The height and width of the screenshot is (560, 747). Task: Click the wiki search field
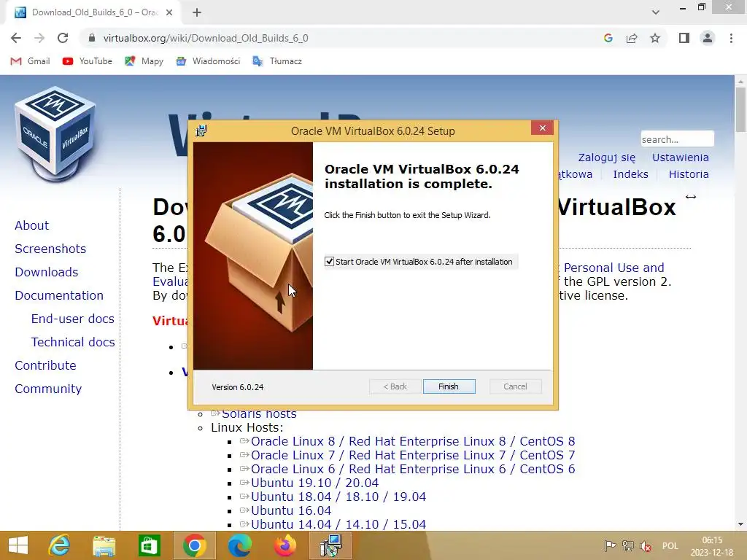click(x=677, y=139)
